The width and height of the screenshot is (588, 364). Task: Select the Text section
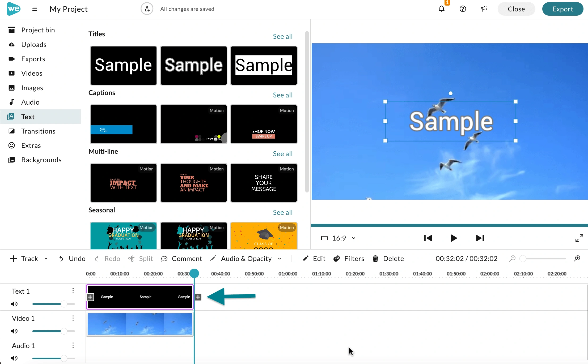click(x=40, y=117)
